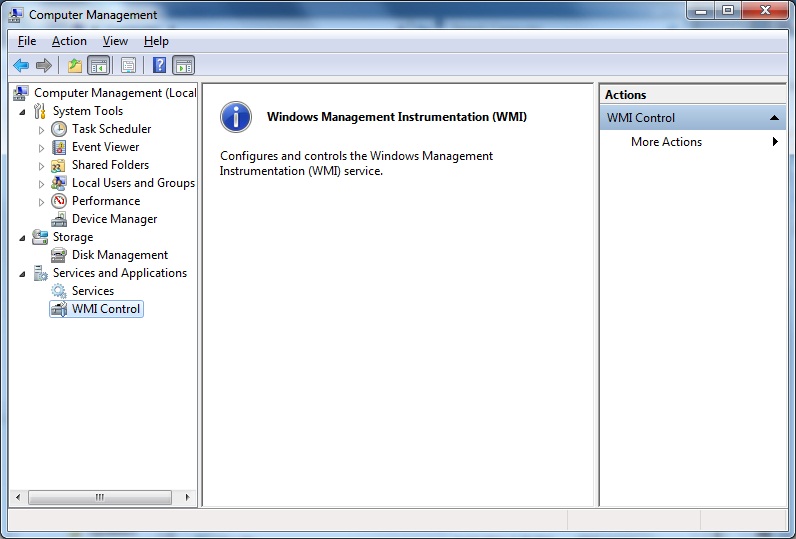Image resolution: width=796 pixels, height=539 pixels.
Task: Click the Shared Folders icon
Action: [x=58, y=165]
